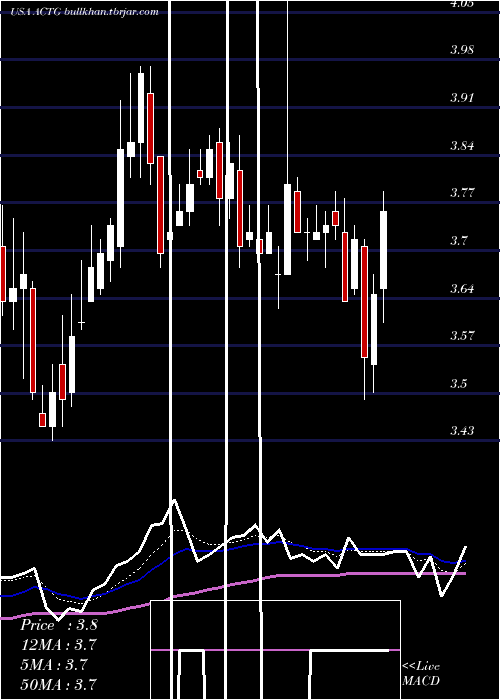The width and height of the screenshot is (500, 700).
Task: Click the 12MA : 3.7 readout
Action: pyautogui.click(x=58, y=645)
